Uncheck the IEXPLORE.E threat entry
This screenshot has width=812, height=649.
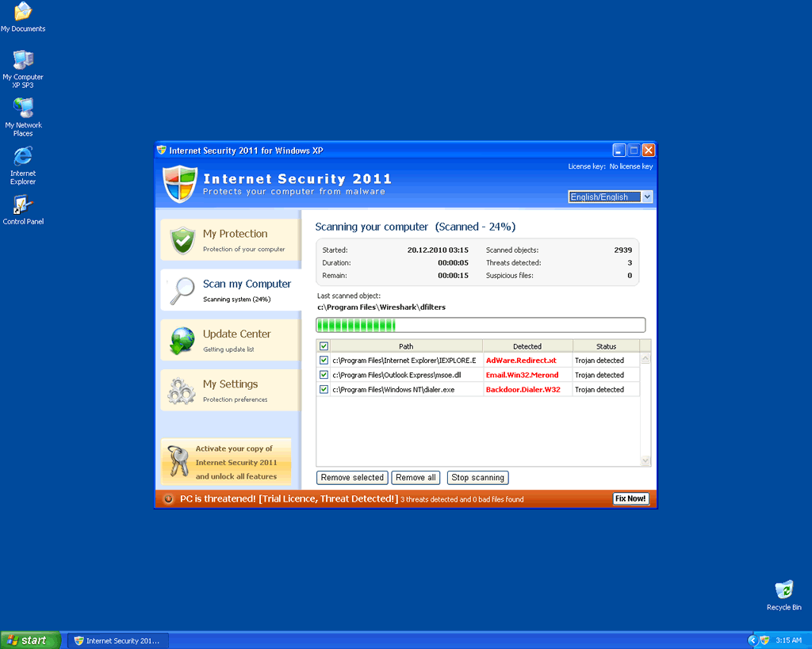(x=323, y=360)
